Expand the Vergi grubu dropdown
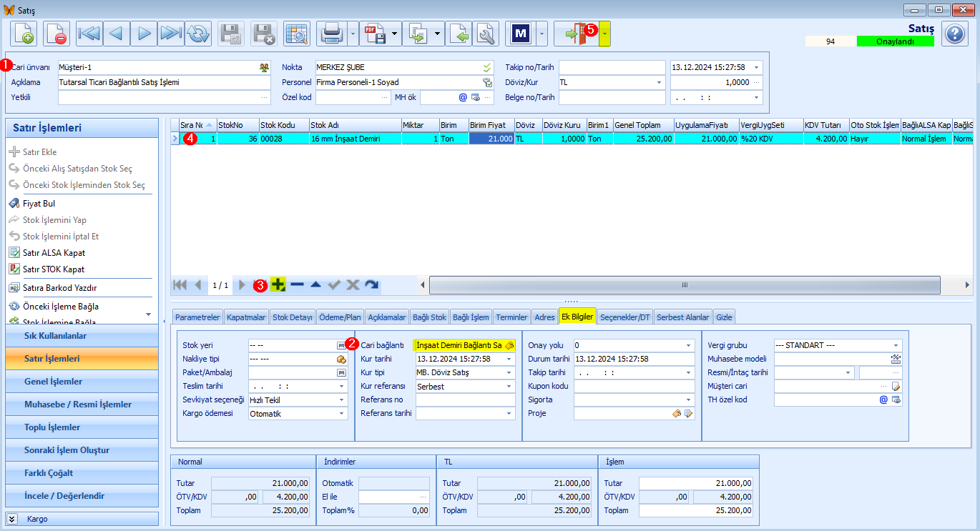Image resolution: width=980 pixels, height=531 pixels. pos(896,345)
